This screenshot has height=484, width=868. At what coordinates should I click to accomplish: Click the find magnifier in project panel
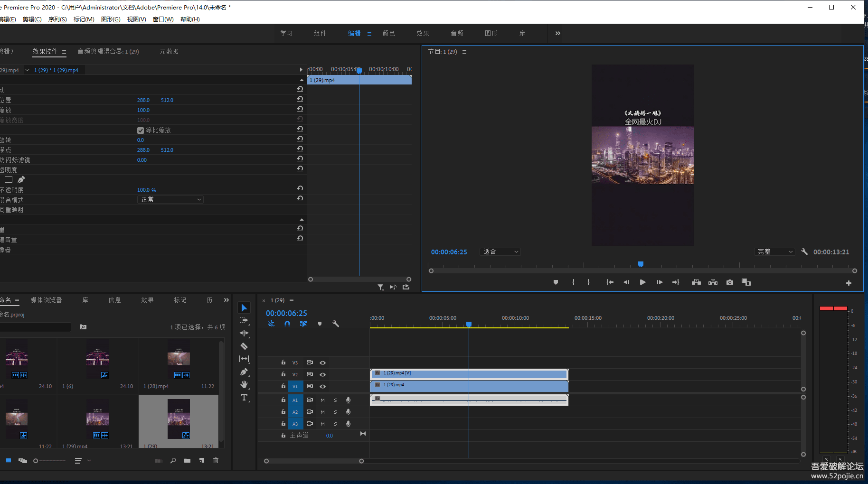point(173,460)
